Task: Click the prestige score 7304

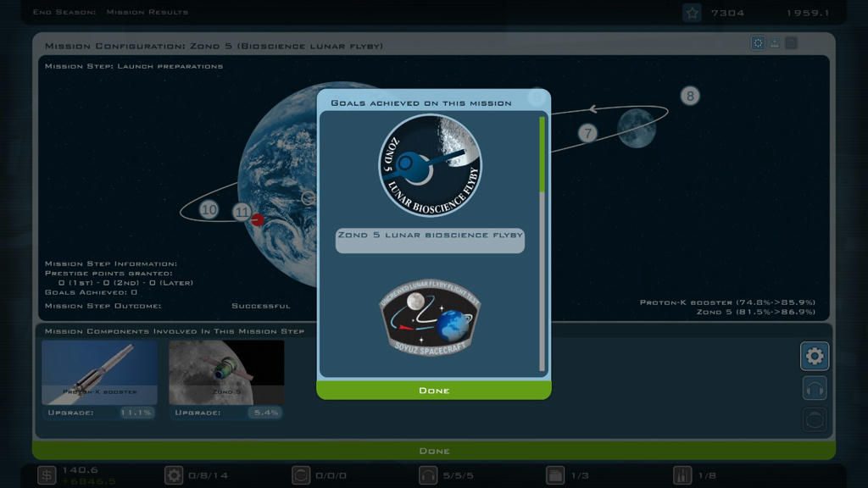Action: (x=727, y=13)
